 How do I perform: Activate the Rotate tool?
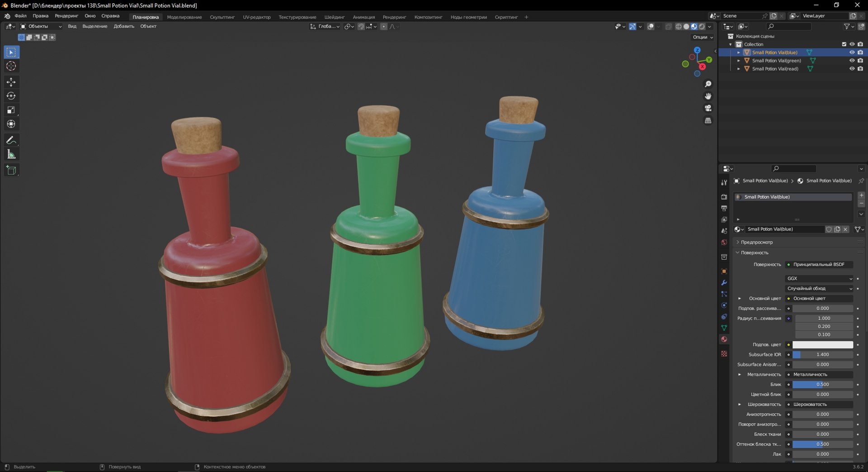pos(11,96)
